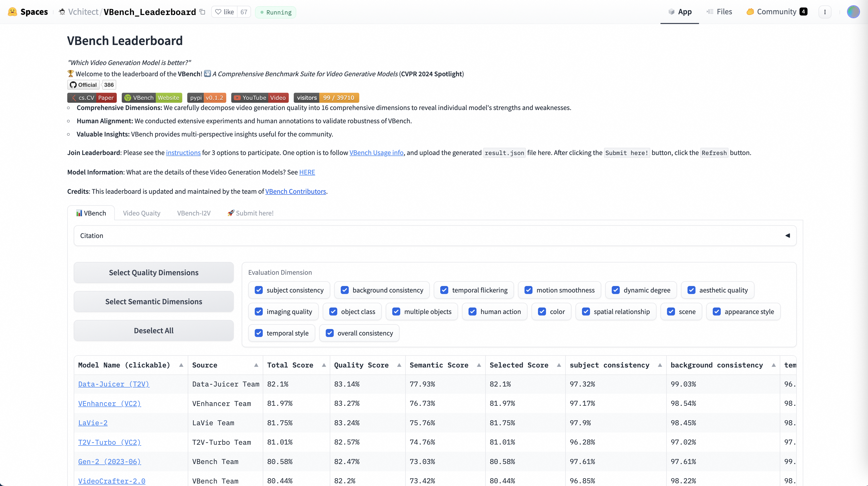Viewport: 868px width, 486px height.
Task: Open the VBench Website badge
Action: (152, 98)
